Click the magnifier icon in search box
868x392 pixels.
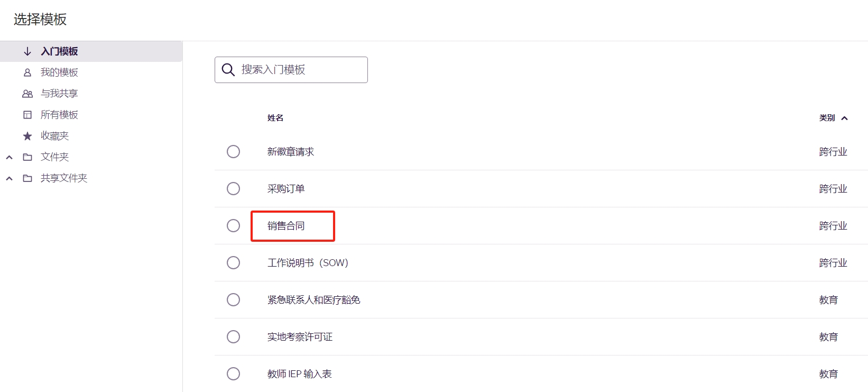(228, 70)
